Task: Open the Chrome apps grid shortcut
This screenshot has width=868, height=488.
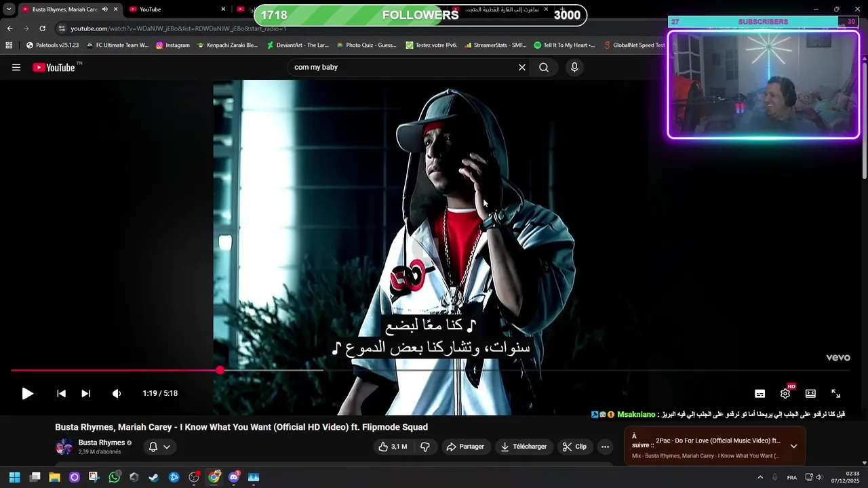Action: point(9,45)
